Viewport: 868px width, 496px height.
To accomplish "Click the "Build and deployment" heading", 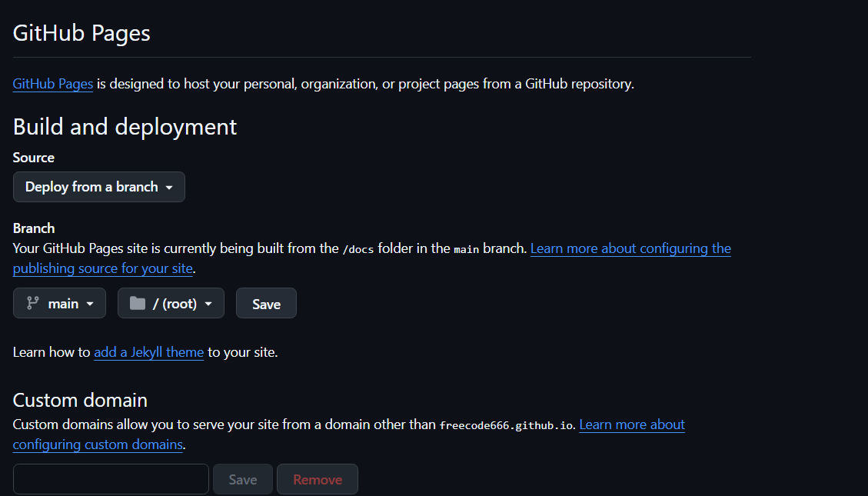I will point(125,126).
